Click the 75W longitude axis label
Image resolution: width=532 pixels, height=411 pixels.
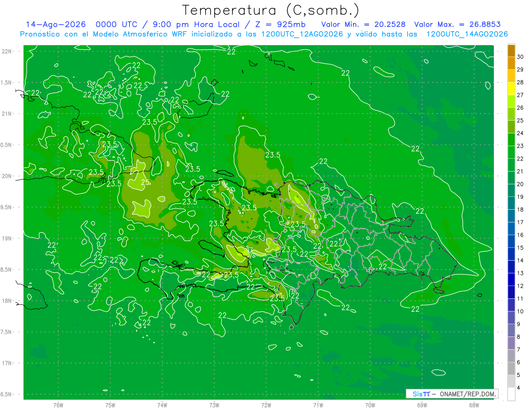click(x=110, y=405)
